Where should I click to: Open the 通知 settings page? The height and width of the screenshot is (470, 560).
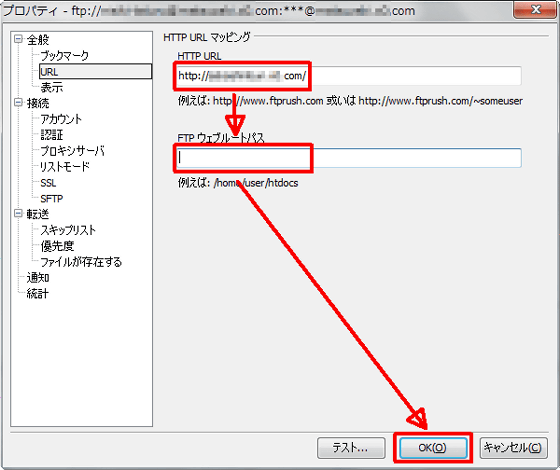[38, 278]
